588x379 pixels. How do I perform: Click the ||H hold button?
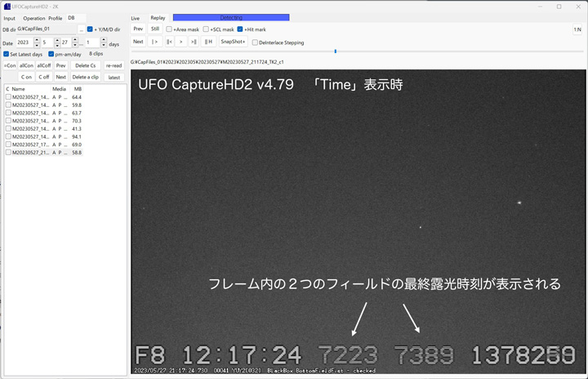(208, 42)
